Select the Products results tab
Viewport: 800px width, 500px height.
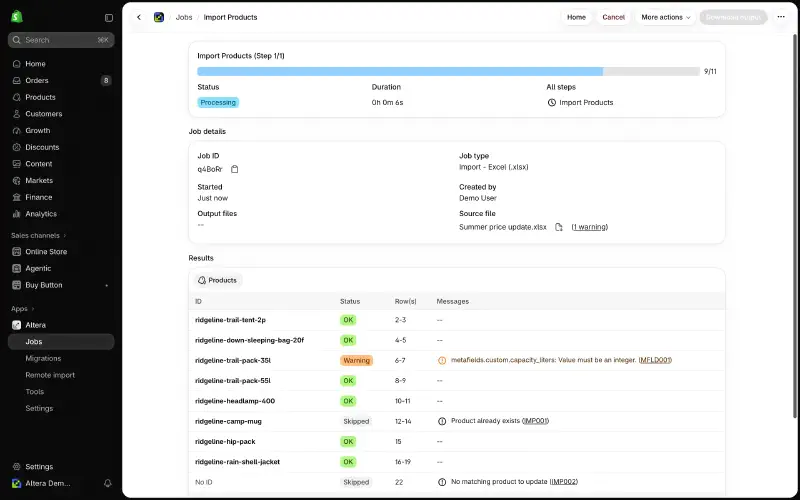pos(218,280)
